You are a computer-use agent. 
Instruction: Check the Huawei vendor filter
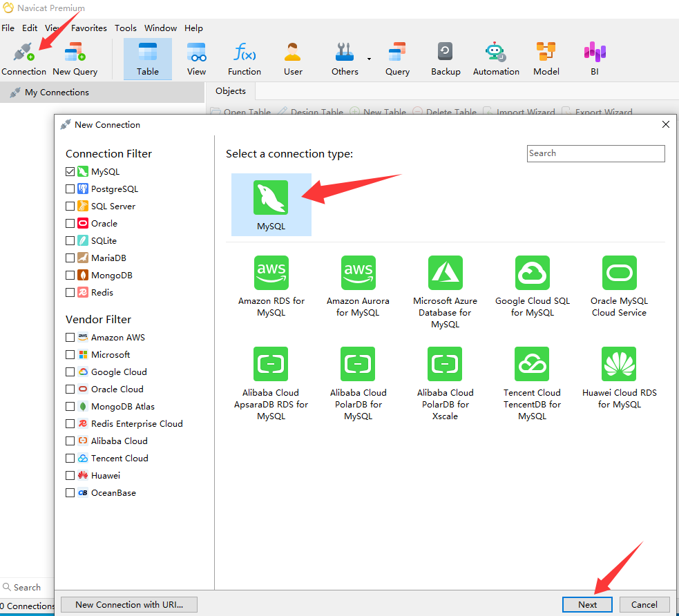click(70, 475)
